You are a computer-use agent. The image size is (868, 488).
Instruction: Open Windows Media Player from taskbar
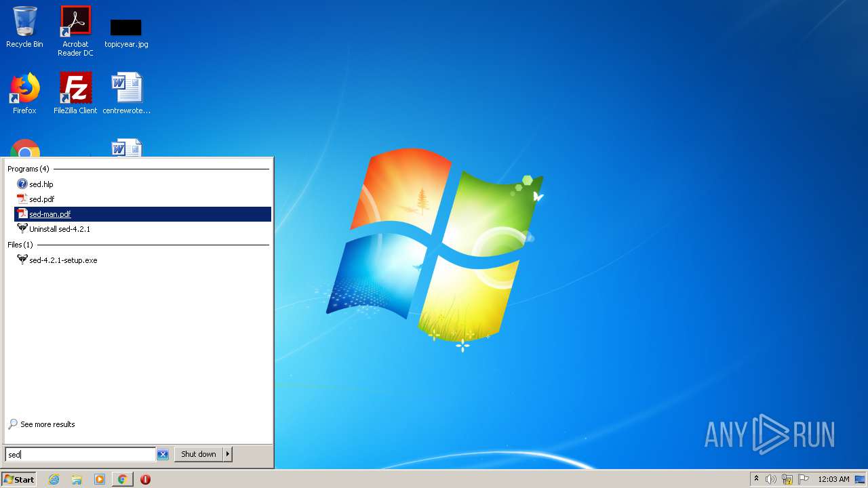pyautogui.click(x=100, y=479)
